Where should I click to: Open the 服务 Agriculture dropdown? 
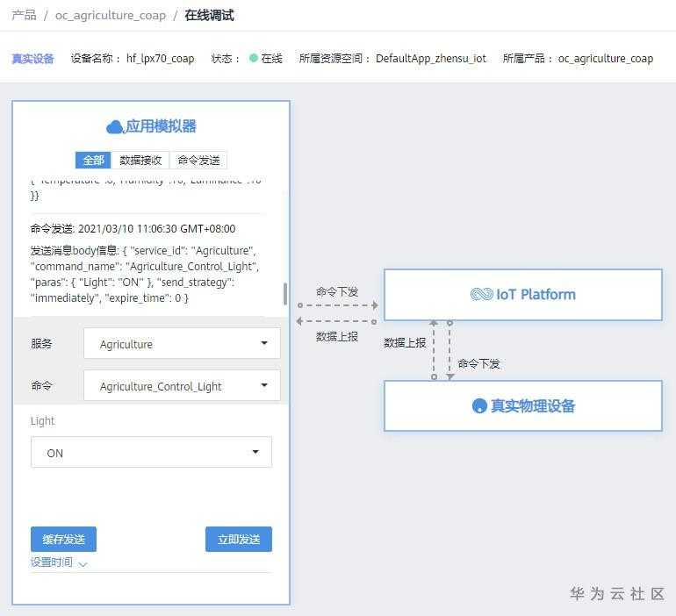(x=182, y=343)
